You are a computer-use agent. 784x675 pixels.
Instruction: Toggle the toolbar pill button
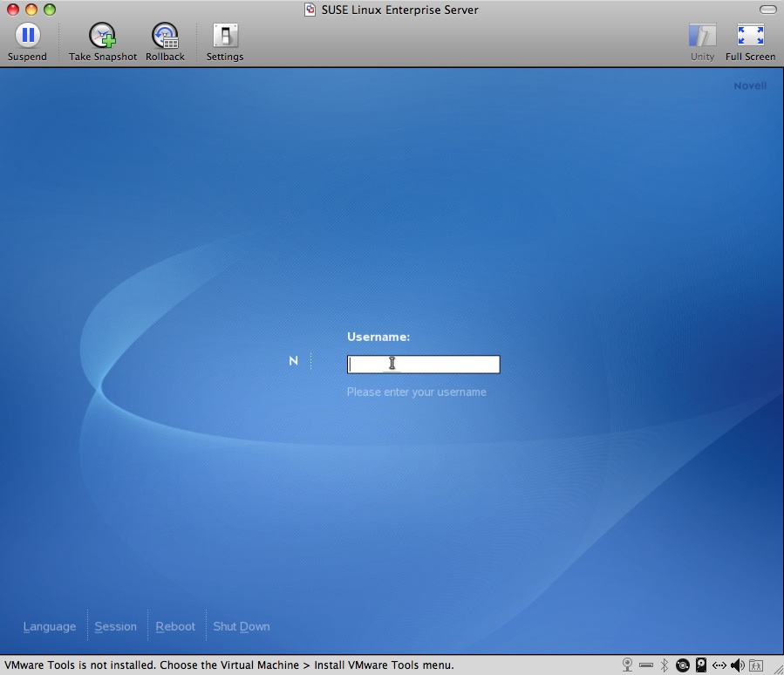(x=767, y=10)
